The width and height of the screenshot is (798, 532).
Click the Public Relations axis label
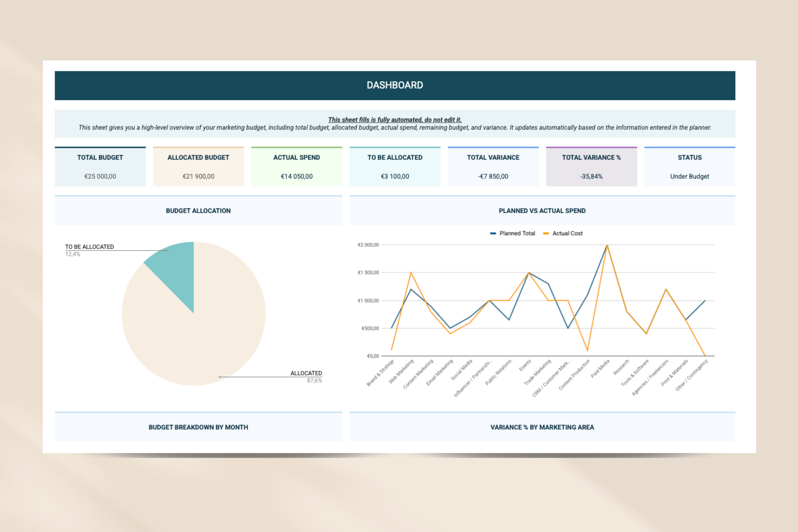tap(498, 372)
